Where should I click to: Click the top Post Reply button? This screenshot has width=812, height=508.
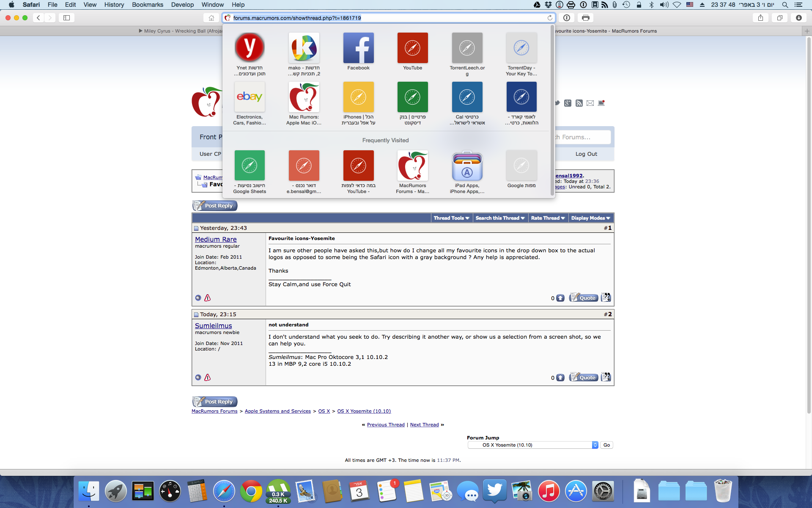[x=215, y=206]
